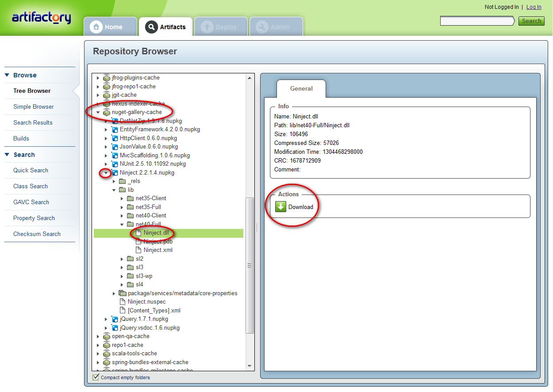Viewport: 553px width, 392px height.
Task: Click the Log In link
Action: tap(534, 7)
